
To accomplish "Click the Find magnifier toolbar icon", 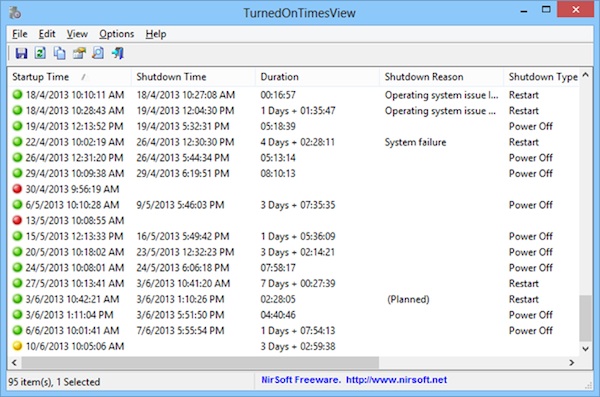I will tap(98, 53).
